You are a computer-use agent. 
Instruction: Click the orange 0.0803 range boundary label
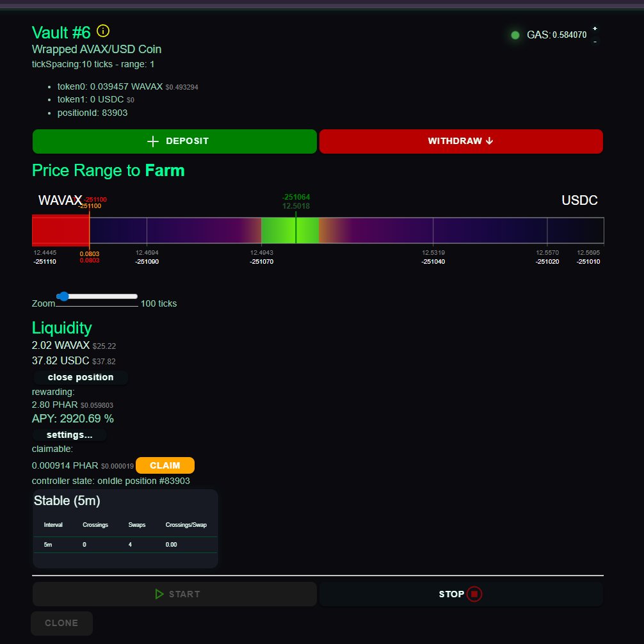click(90, 254)
